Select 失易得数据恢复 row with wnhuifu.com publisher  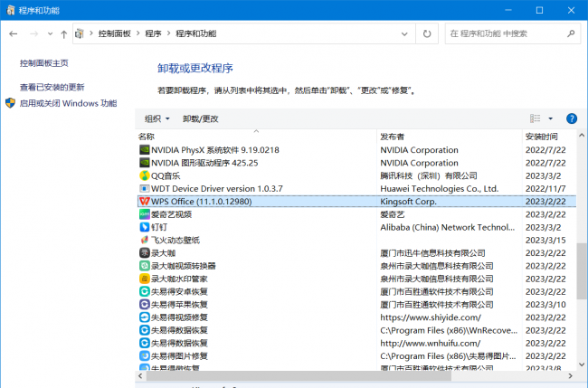(356, 343)
